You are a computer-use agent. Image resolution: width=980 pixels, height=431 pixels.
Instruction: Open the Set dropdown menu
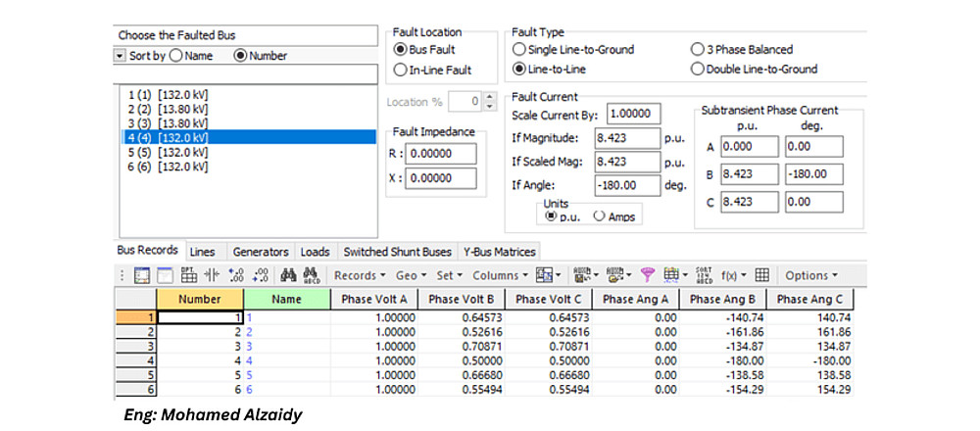point(450,275)
